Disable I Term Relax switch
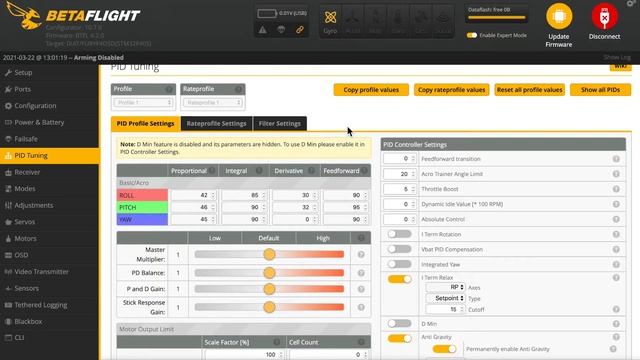 pyautogui.click(x=399, y=279)
